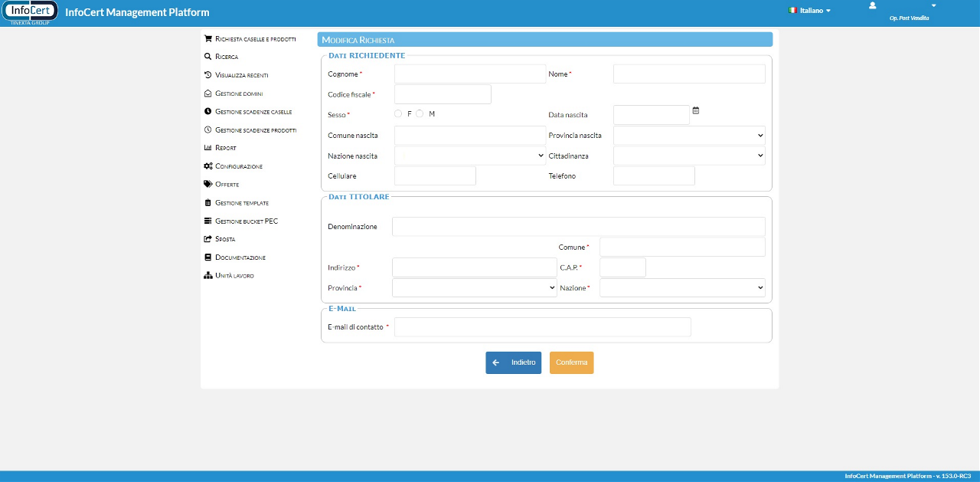Click the tags icon for Offerte
Viewport: 980px width, 482px height.
[207, 185]
